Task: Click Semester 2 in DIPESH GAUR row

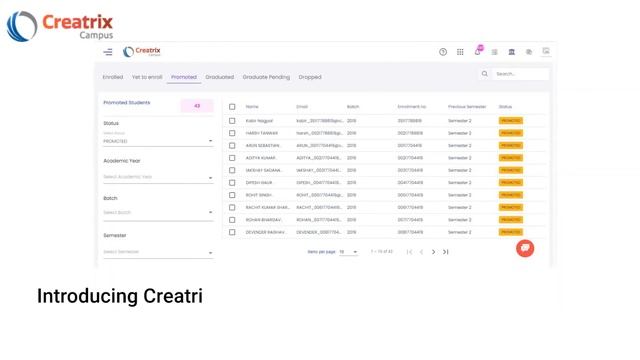Action: tap(460, 182)
